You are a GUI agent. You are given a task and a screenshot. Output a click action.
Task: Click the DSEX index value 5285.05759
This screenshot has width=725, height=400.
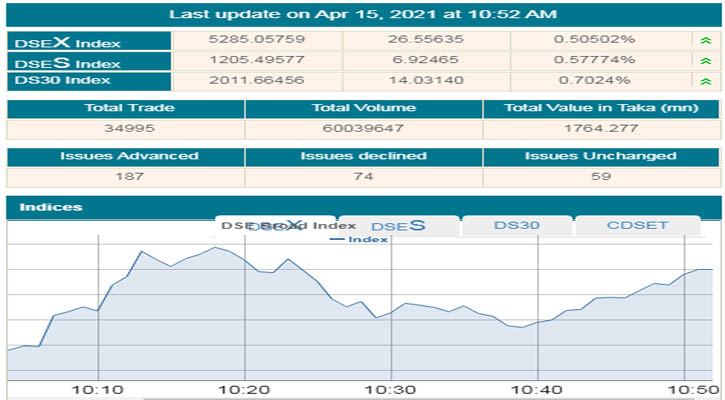(x=258, y=40)
